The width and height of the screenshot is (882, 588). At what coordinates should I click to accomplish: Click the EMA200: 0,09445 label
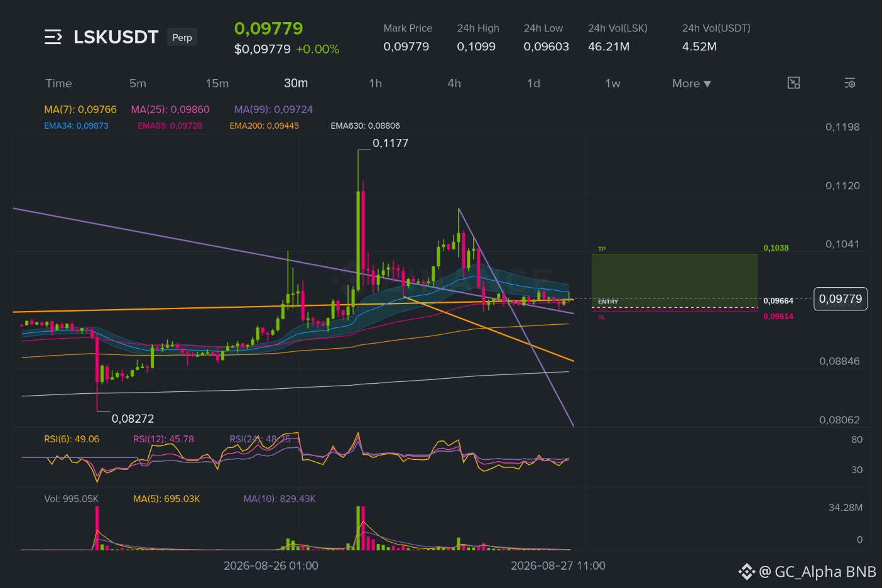point(264,126)
